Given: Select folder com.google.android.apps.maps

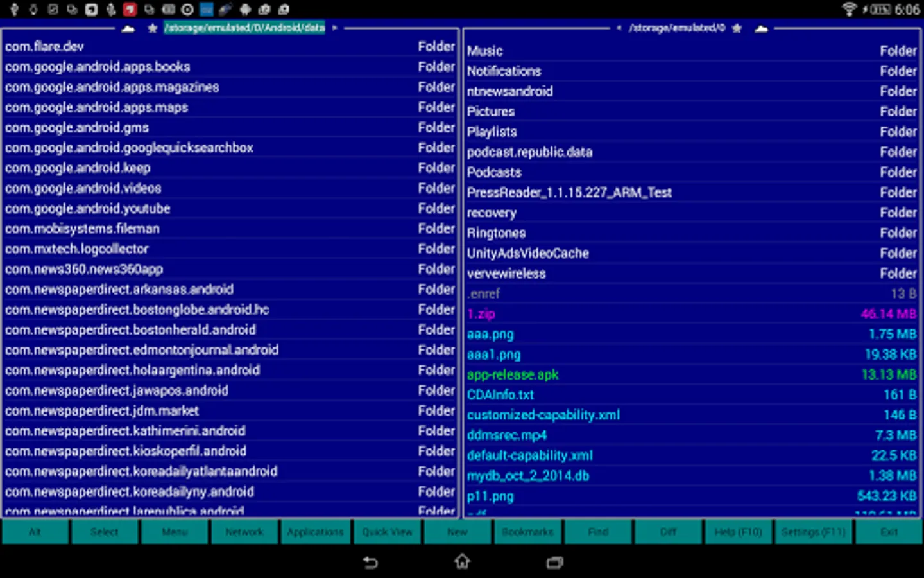Looking at the screenshot, I should pos(230,107).
